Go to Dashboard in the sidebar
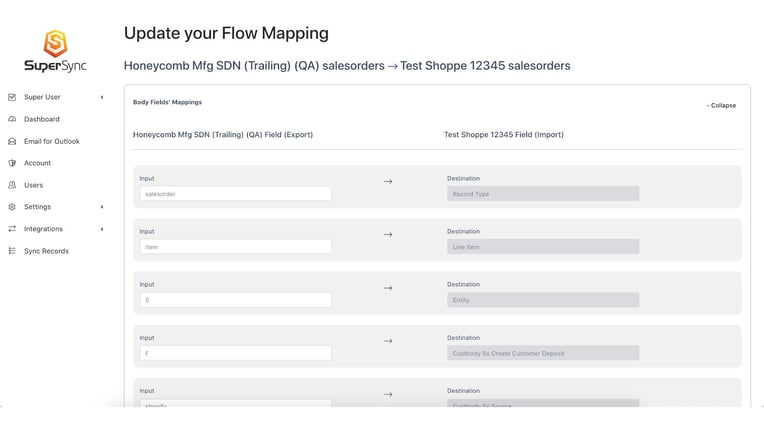 (x=42, y=119)
